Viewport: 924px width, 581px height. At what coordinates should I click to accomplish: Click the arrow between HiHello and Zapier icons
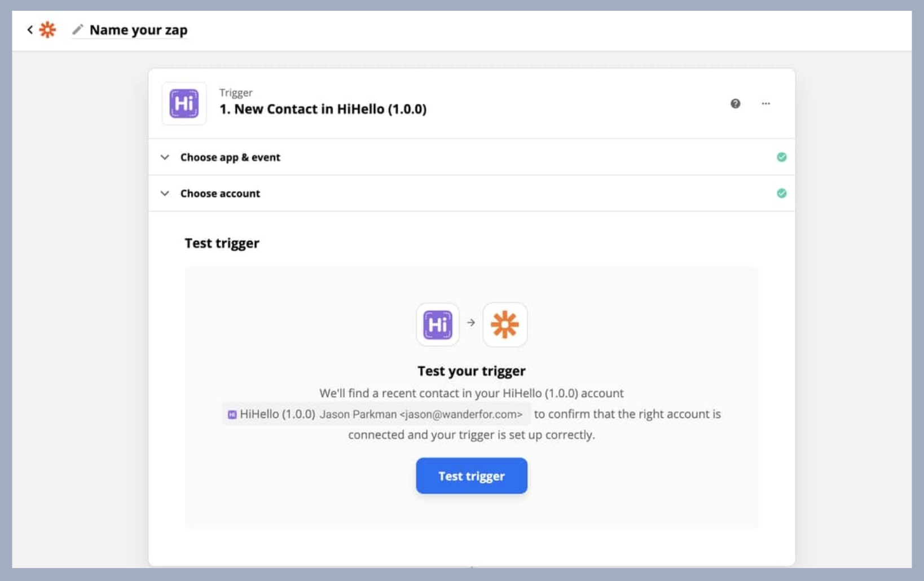coord(471,323)
